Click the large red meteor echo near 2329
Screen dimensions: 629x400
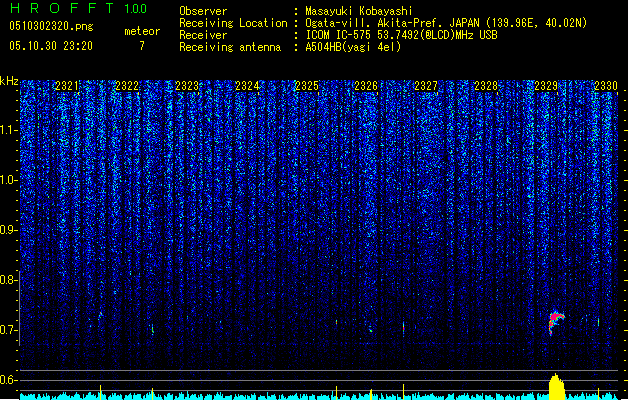tap(555, 321)
